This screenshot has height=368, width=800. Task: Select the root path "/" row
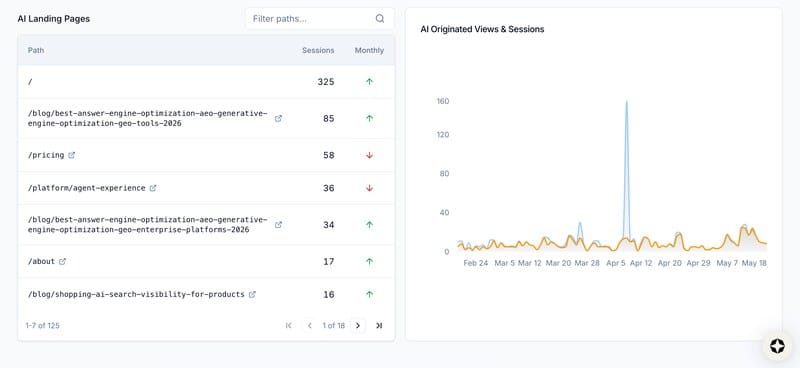point(206,82)
